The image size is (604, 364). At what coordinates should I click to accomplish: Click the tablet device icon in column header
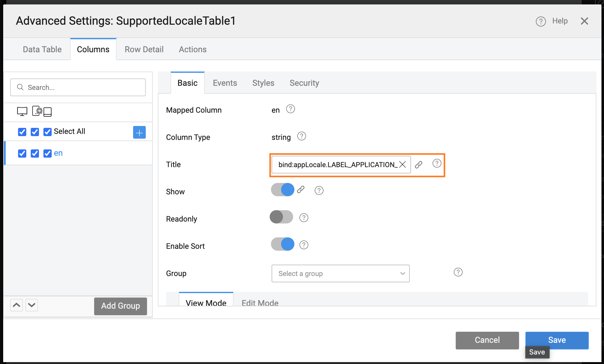[x=48, y=111]
